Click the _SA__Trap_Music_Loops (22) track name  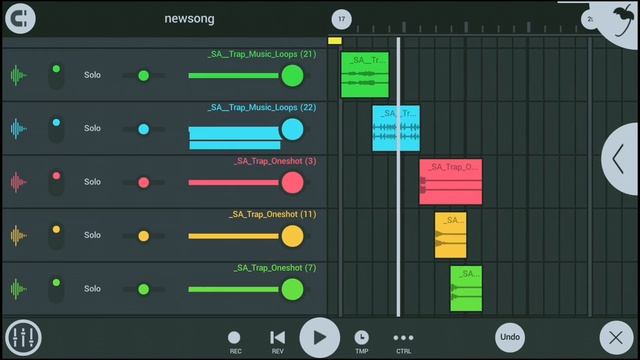pyautogui.click(x=262, y=107)
